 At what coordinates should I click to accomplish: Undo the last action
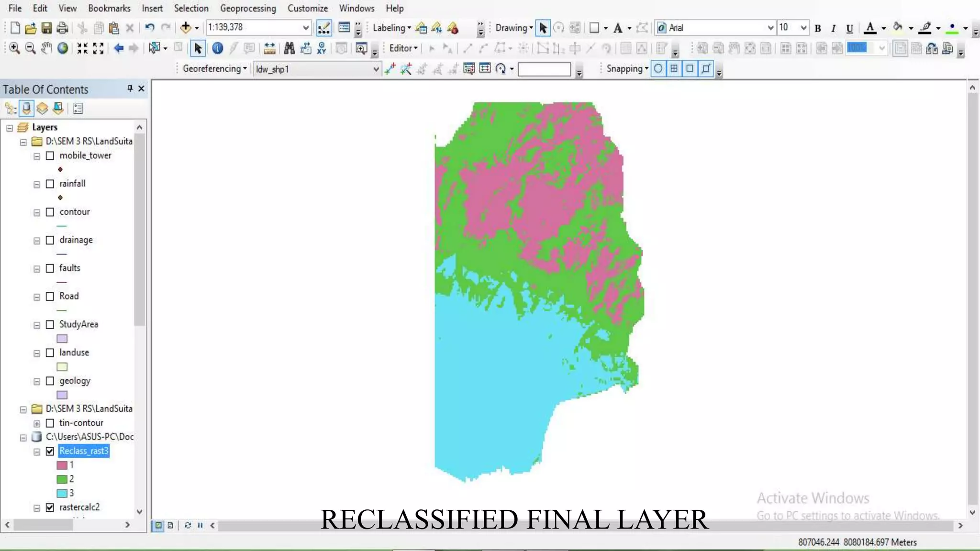coord(150,28)
